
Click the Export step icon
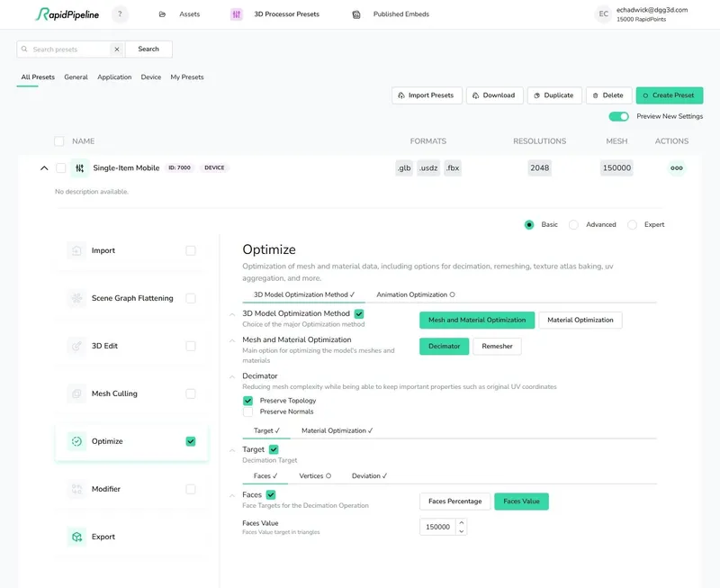point(76,537)
